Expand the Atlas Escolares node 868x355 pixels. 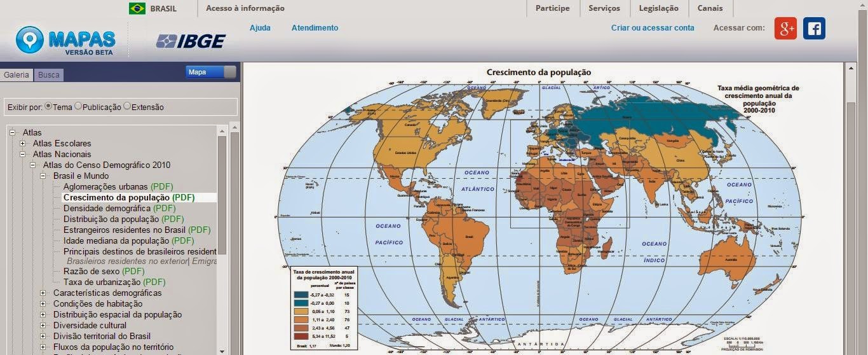23,143
